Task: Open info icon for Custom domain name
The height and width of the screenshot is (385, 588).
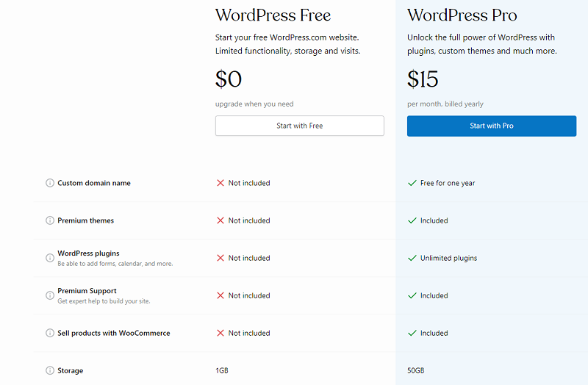Action: (x=50, y=183)
